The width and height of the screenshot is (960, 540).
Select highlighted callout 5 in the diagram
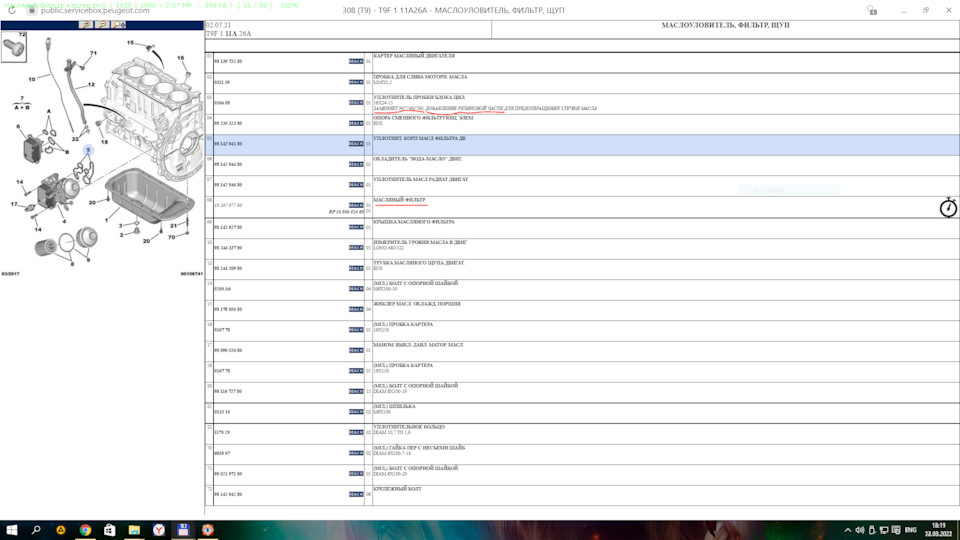point(88,150)
